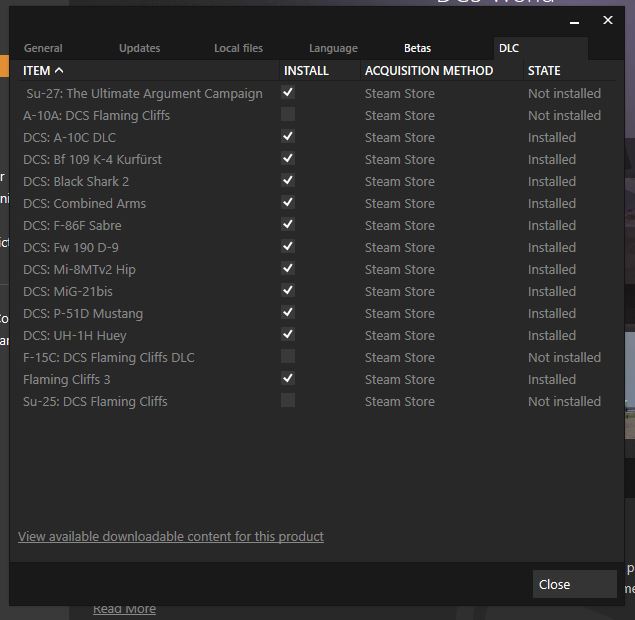Open the Read More link behind the dialog
The height and width of the screenshot is (620, 635).
pyautogui.click(x=124, y=609)
